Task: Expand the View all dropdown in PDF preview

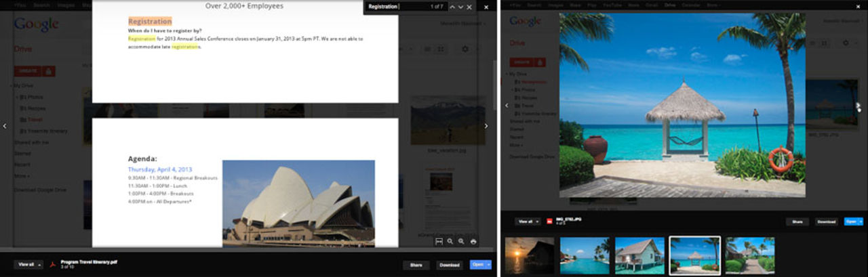Action: pyautogui.click(x=28, y=264)
